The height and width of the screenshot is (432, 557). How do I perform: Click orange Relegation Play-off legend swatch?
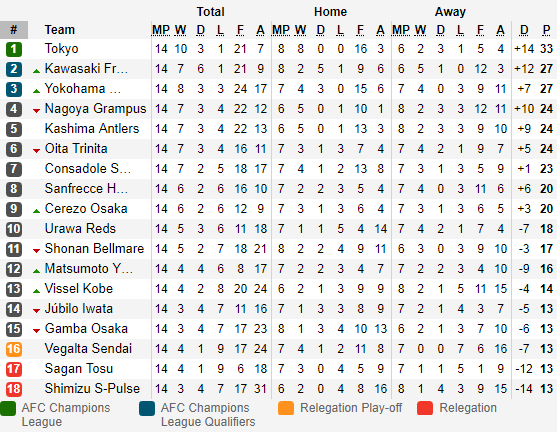point(286,409)
